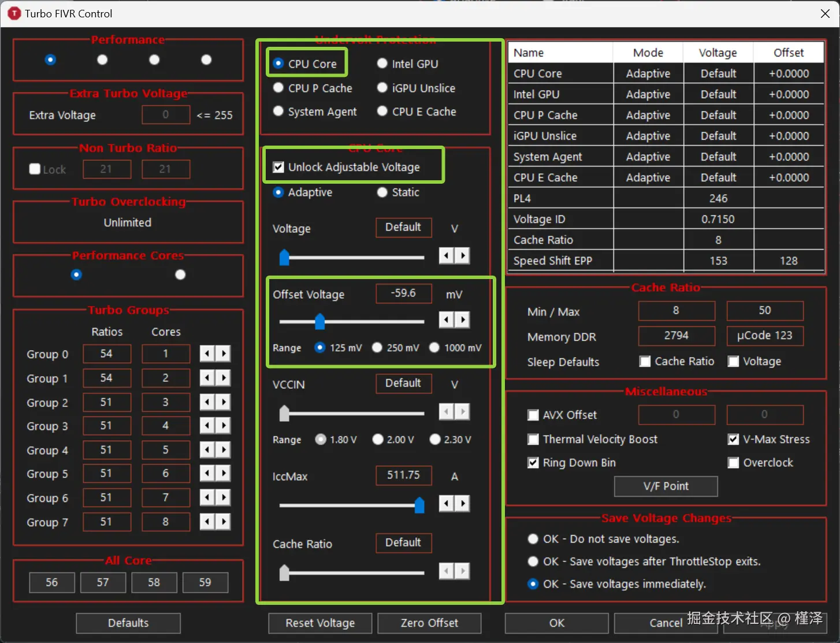Viewport: 840px width, 643px height.
Task: Click the Offset Voltage slider thumb
Action: coord(320,321)
